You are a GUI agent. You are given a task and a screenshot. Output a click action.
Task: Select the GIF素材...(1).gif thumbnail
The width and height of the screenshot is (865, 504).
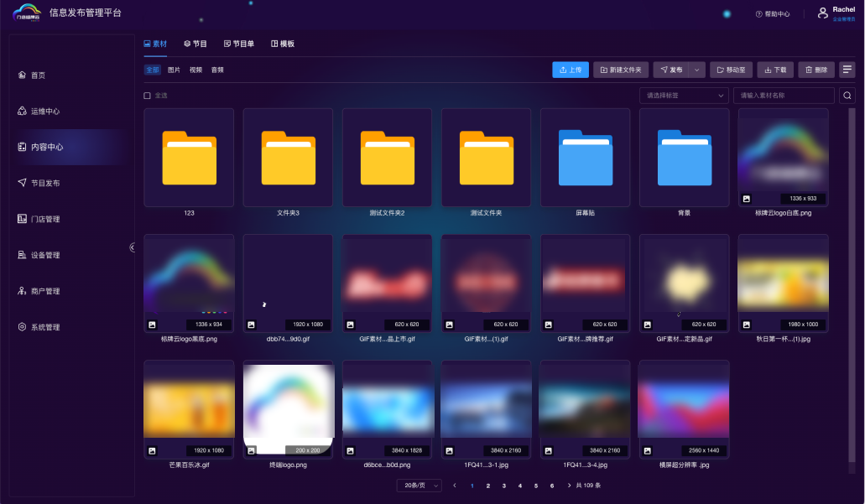[x=486, y=283]
